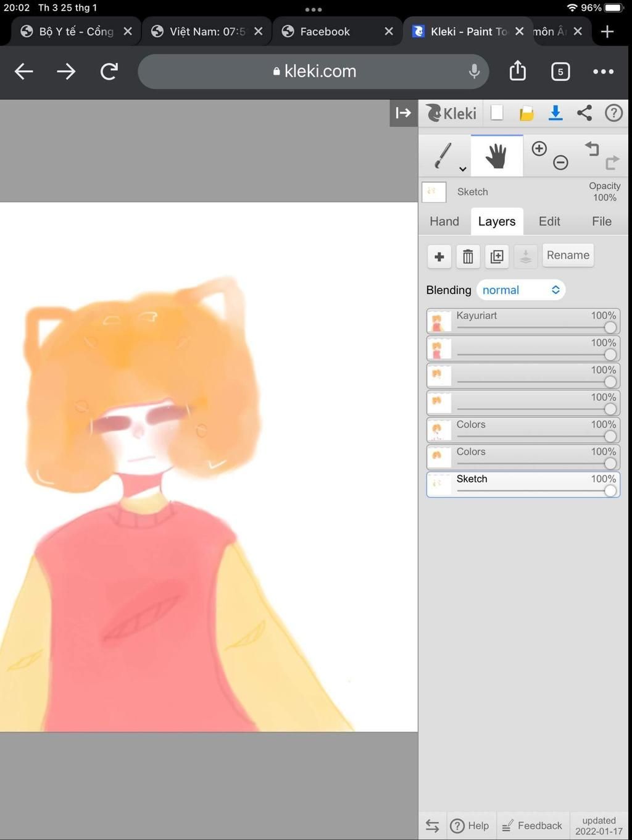Open the browser share sheet

point(518,71)
